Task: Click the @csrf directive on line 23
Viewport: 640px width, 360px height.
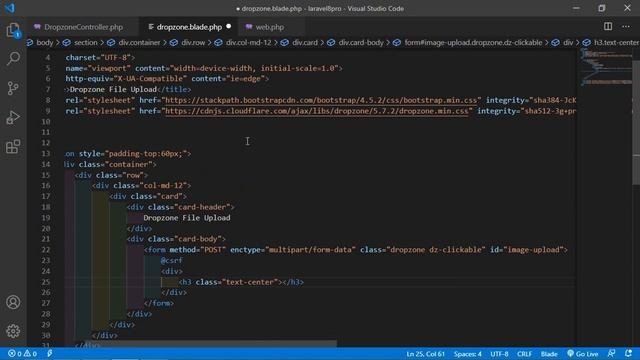Action: [x=171, y=260]
